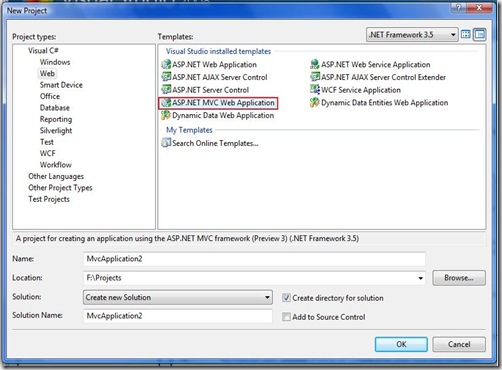Image resolution: width=502 pixels, height=370 pixels.
Task: Click the dialog help question mark button
Action: pos(458,7)
